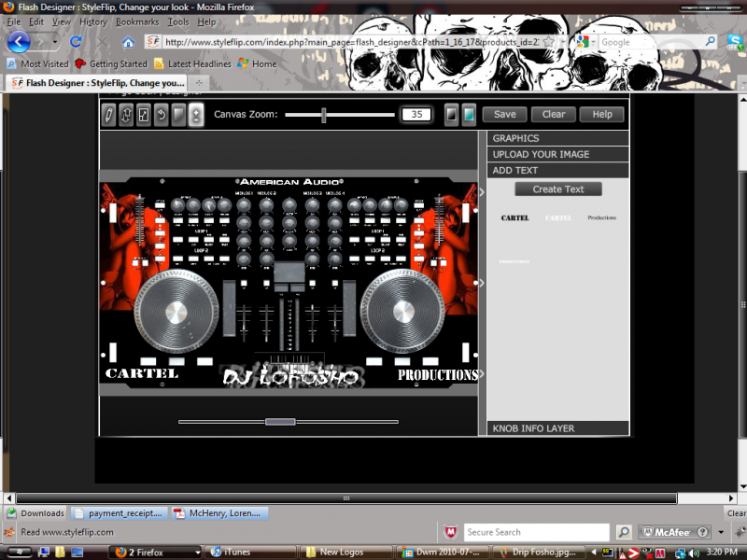Select PRODUCTIONS text on the skin
This screenshot has width=747, height=560.
pyautogui.click(x=438, y=375)
